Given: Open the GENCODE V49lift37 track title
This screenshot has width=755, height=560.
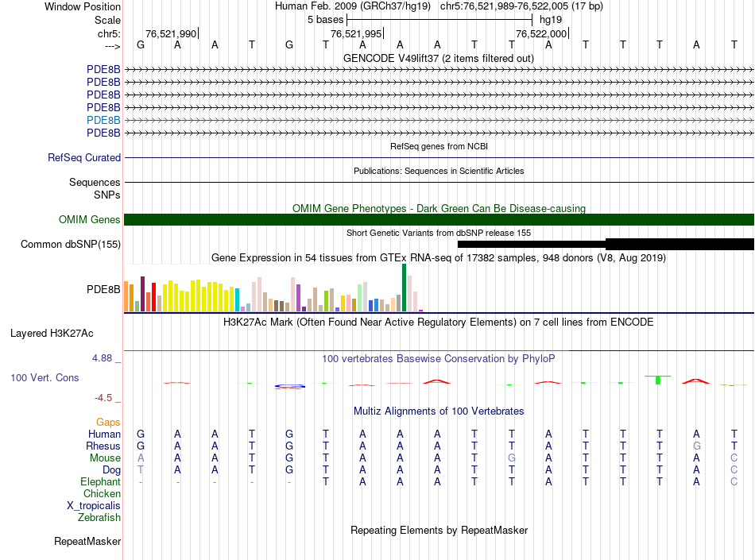Looking at the screenshot, I should tap(439, 59).
